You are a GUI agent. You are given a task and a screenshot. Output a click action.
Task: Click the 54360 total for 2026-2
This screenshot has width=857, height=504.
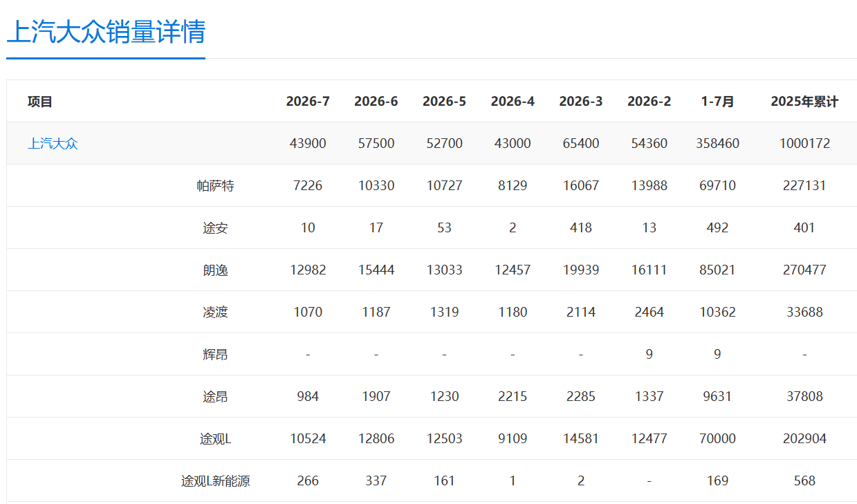[649, 144]
